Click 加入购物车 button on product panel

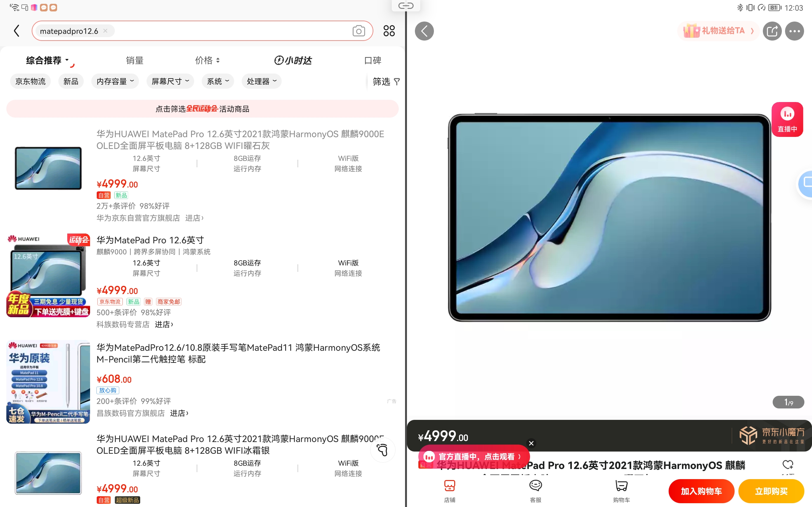point(702,490)
